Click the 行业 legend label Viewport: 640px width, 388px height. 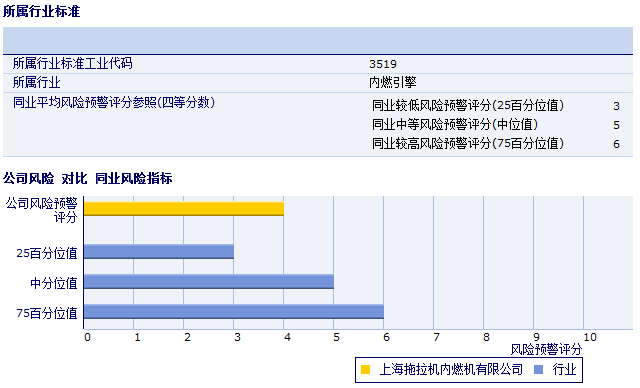click(x=564, y=370)
